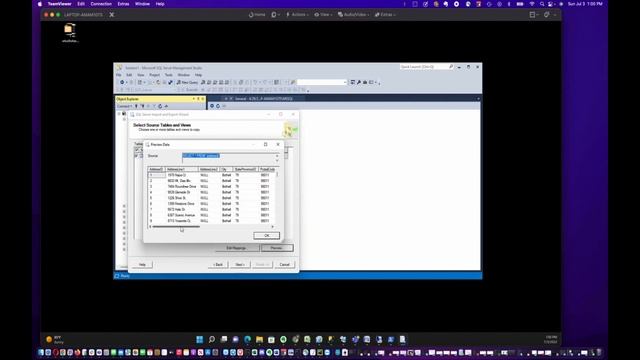Viewport: 640px width, 360px height.
Task: Open the Edit menu in SSMS
Action: coord(129,75)
